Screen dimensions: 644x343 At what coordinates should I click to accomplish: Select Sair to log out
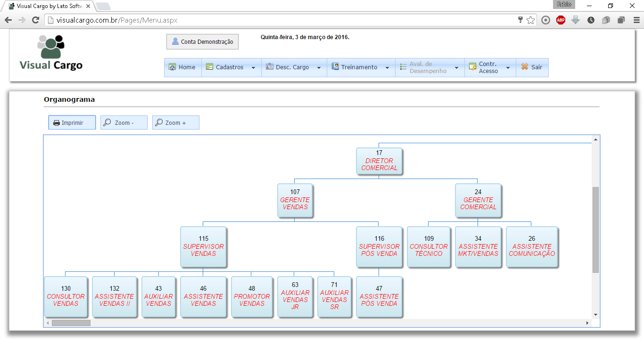click(532, 67)
